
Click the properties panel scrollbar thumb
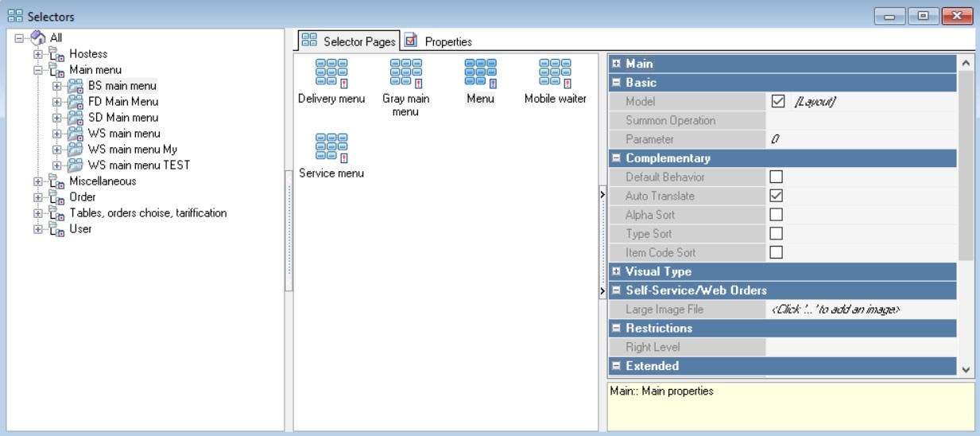coord(966,165)
